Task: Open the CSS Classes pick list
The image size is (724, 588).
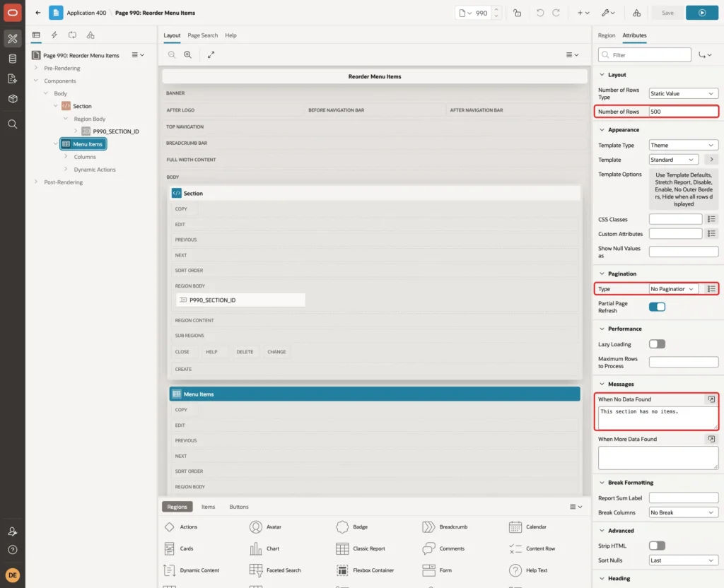Action: pyautogui.click(x=711, y=219)
